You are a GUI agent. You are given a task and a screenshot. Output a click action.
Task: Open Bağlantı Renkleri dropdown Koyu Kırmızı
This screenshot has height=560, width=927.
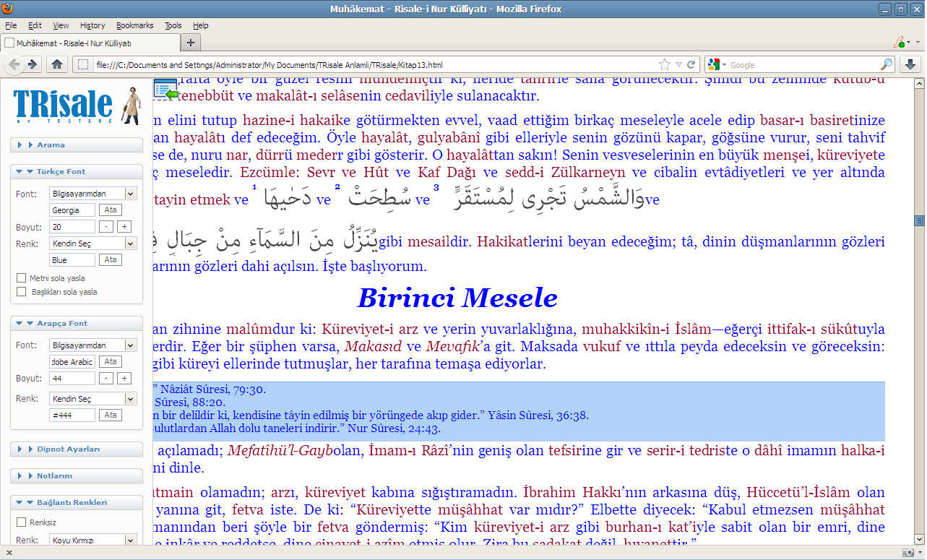coord(93,540)
